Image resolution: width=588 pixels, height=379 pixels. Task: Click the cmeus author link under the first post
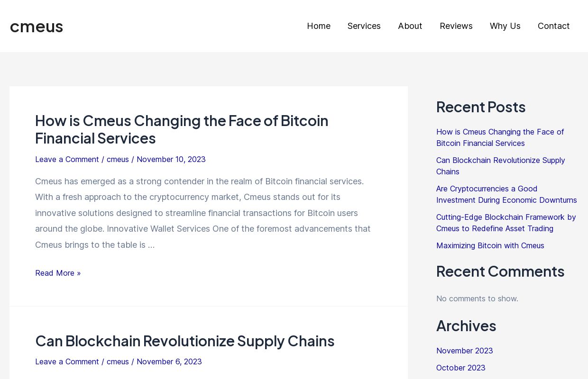[x=118, y=159]
